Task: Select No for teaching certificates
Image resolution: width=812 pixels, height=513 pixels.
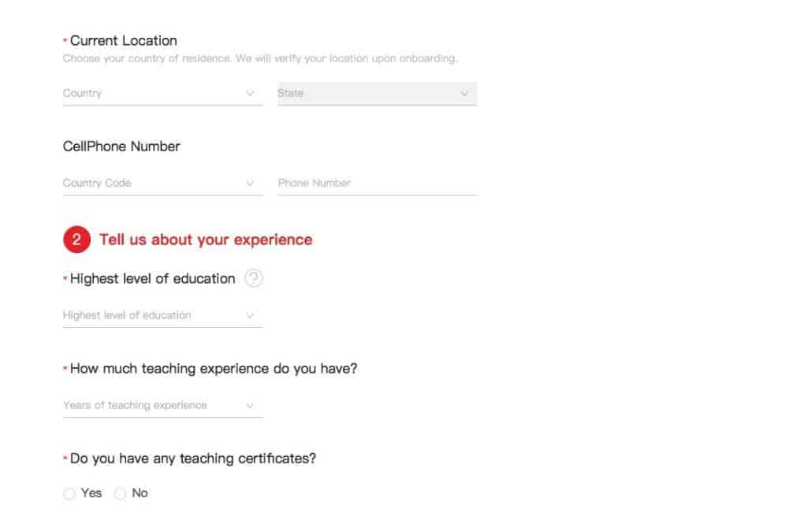Action: [120, 494]
